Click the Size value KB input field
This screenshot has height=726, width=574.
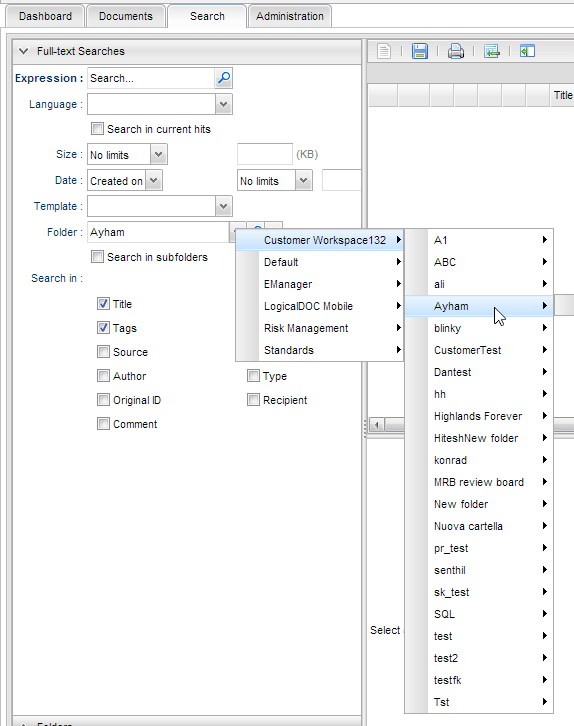265,154
